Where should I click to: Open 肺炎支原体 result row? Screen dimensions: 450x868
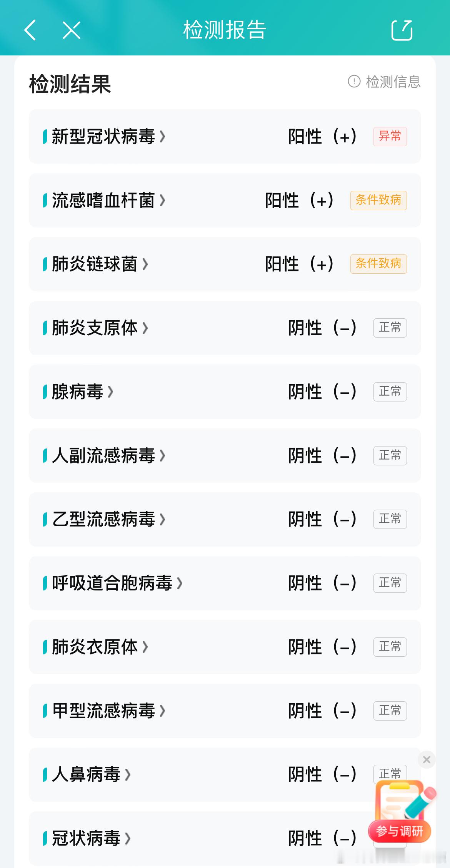(225, 328)
